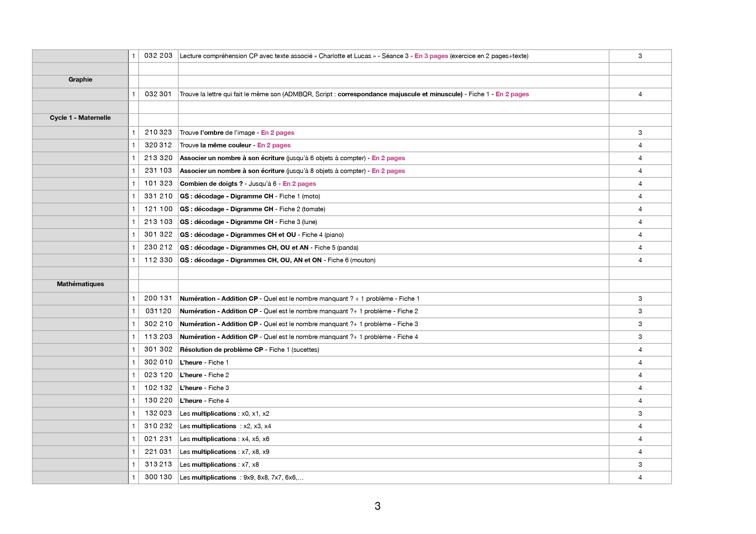The width and height of the screenshot is (756, 534).
Task: Click 'Combien de doigts ?' description
Action: 248,184
